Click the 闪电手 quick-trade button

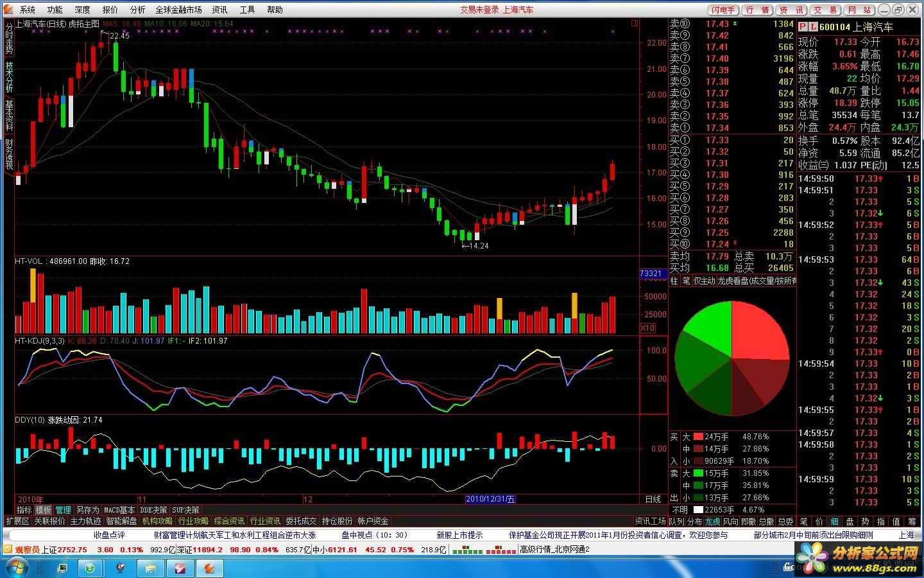click(x=723, y=10)
